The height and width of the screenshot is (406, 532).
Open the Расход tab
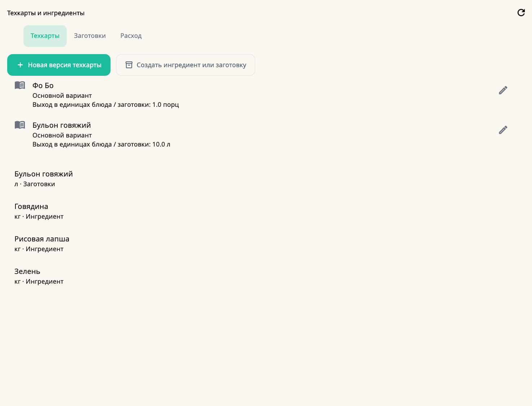point(131,36)
